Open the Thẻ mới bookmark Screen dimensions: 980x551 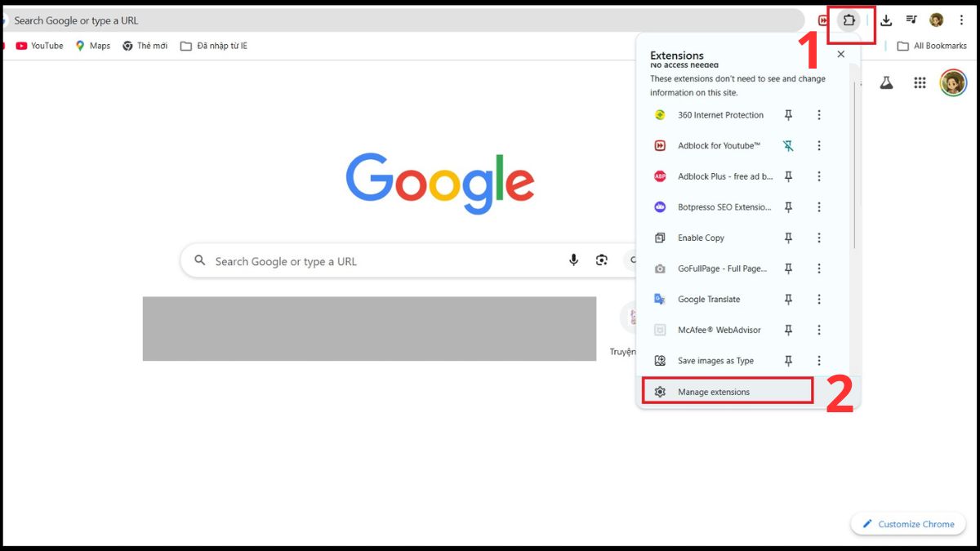coord(145,46)
